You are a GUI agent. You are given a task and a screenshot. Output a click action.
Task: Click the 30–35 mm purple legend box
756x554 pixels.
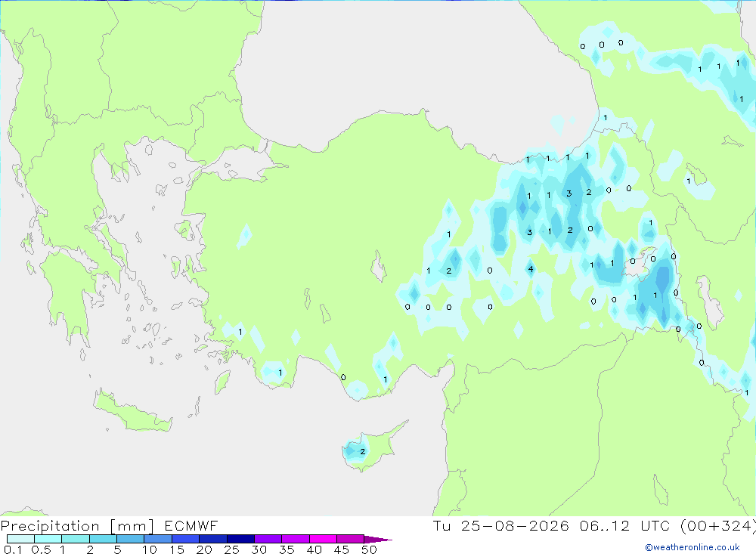tap(268, 539)
